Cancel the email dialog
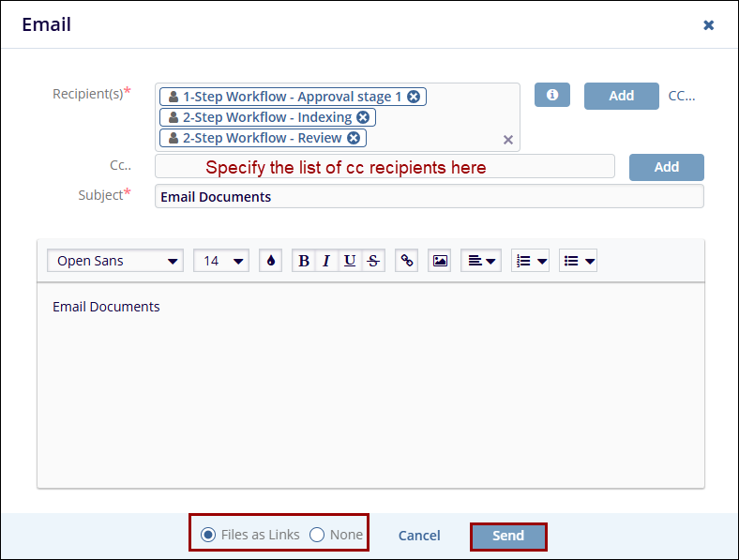 (x=419, y=536)
